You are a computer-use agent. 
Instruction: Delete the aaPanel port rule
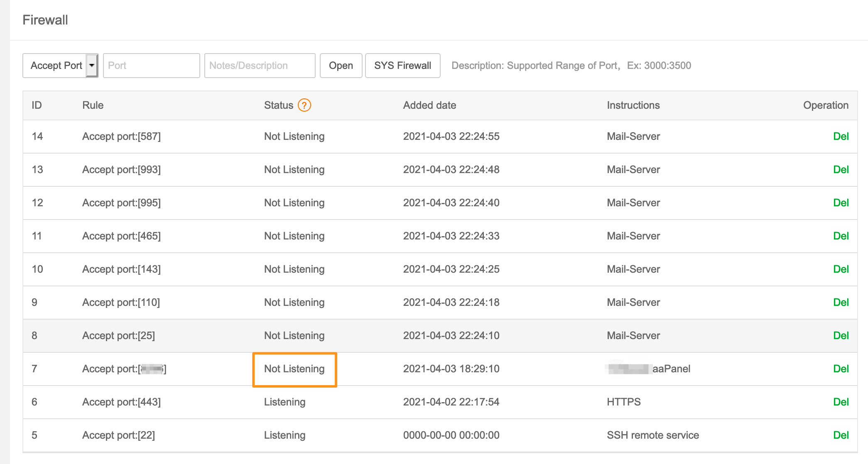[840, 369]
